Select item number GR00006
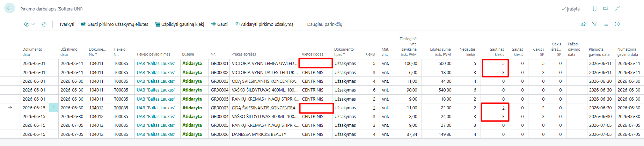 pos(219,134)
